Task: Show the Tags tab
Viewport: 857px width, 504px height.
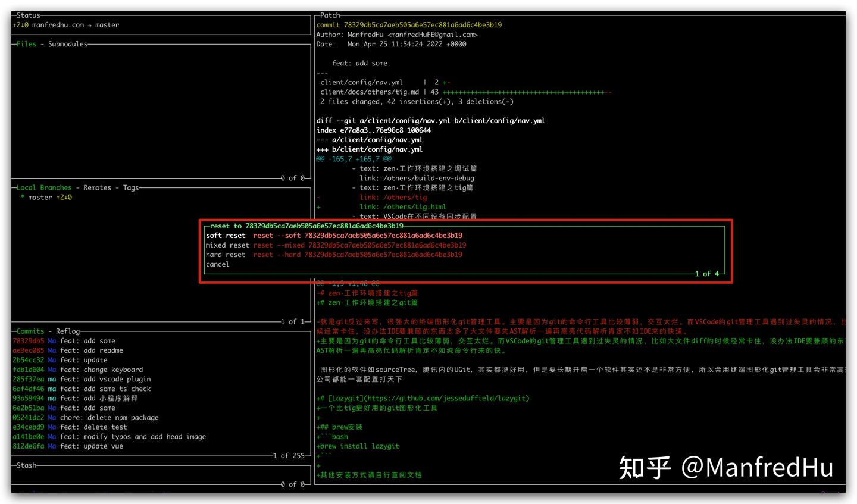Action: (131, 187)
